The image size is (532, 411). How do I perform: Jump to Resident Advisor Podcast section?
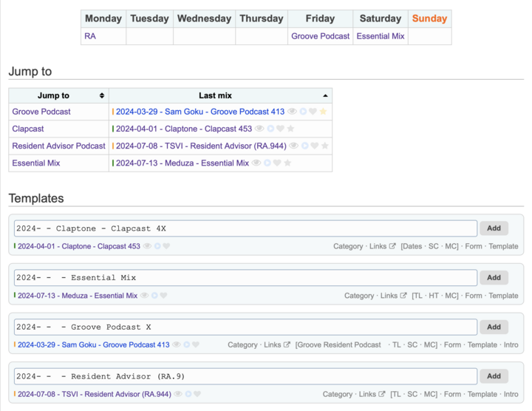pyautogui.click(x=58, y=146)
